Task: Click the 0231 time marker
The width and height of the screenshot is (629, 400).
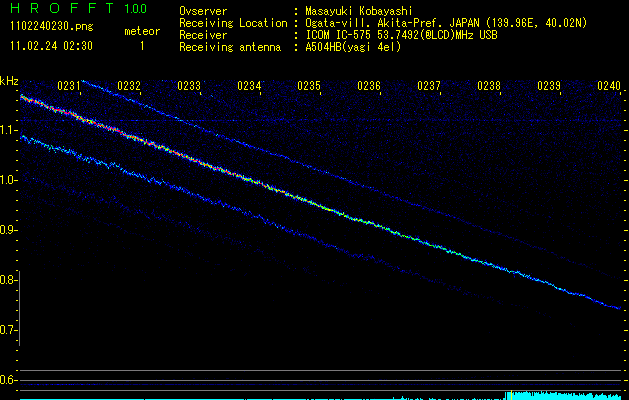Action: [69, 86]
